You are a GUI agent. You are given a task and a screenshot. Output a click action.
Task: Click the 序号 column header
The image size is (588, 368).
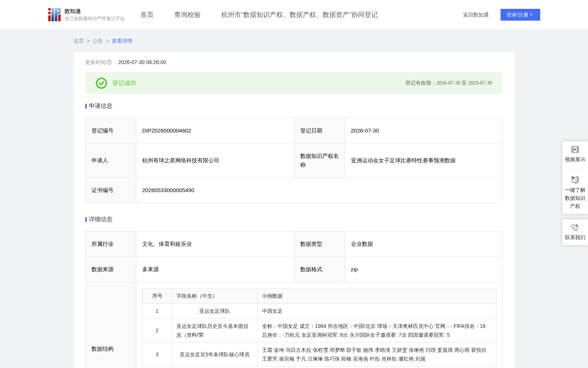pyautogui.click(x=157, y=296)
